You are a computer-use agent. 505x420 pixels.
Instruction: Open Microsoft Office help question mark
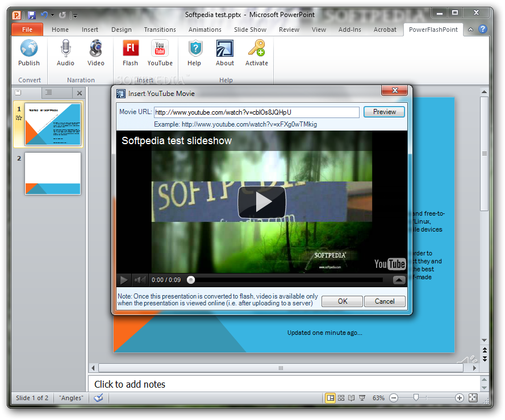482,30
